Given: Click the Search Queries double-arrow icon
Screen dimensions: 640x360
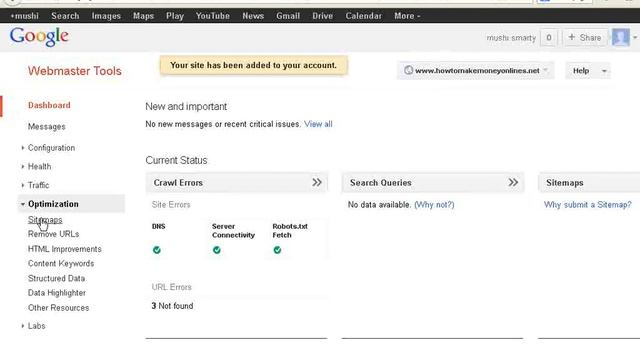Looking at the screenshot, I should pyautogui.click(x=513, y=182).
